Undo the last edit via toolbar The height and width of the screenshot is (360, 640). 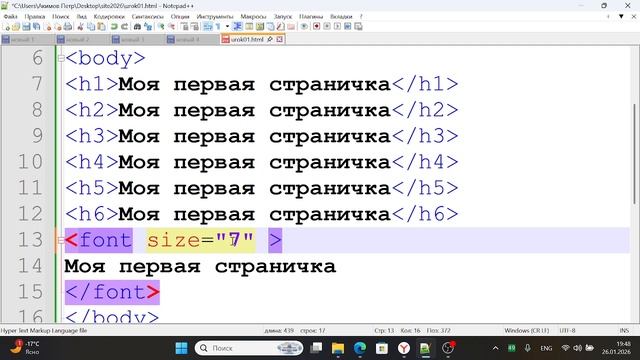click(113, 27)
